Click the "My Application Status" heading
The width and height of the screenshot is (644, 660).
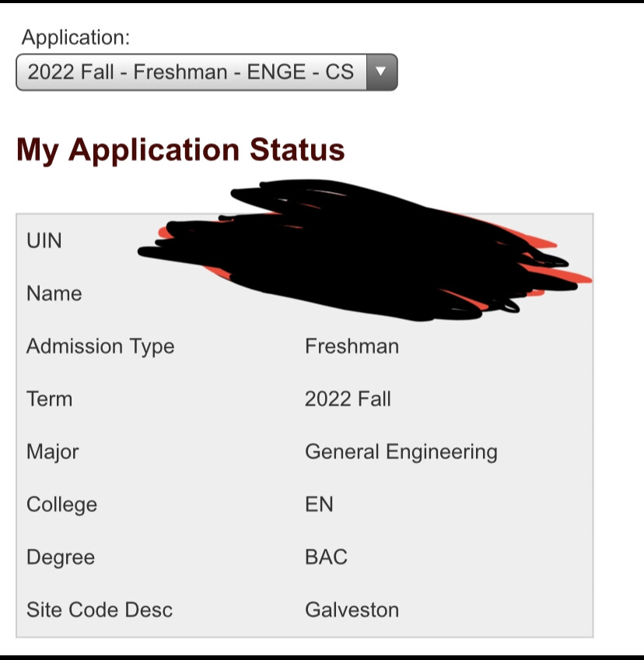click(180, 149)
